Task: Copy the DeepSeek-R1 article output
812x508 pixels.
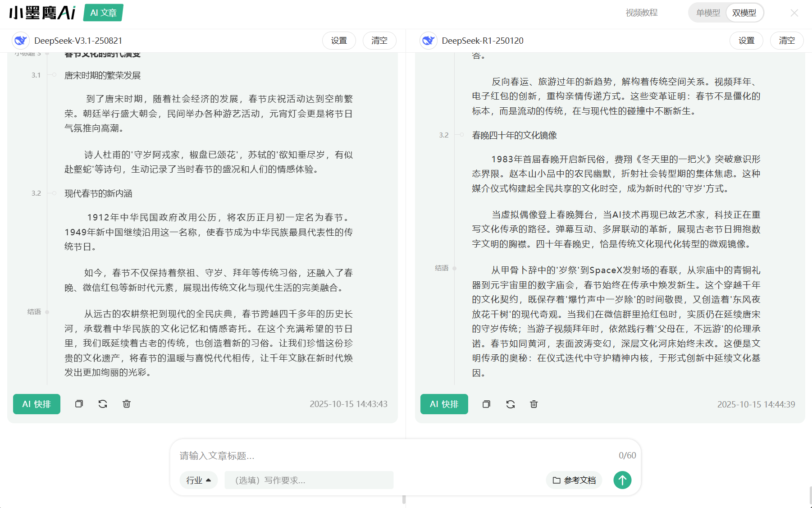Action: 486,404
